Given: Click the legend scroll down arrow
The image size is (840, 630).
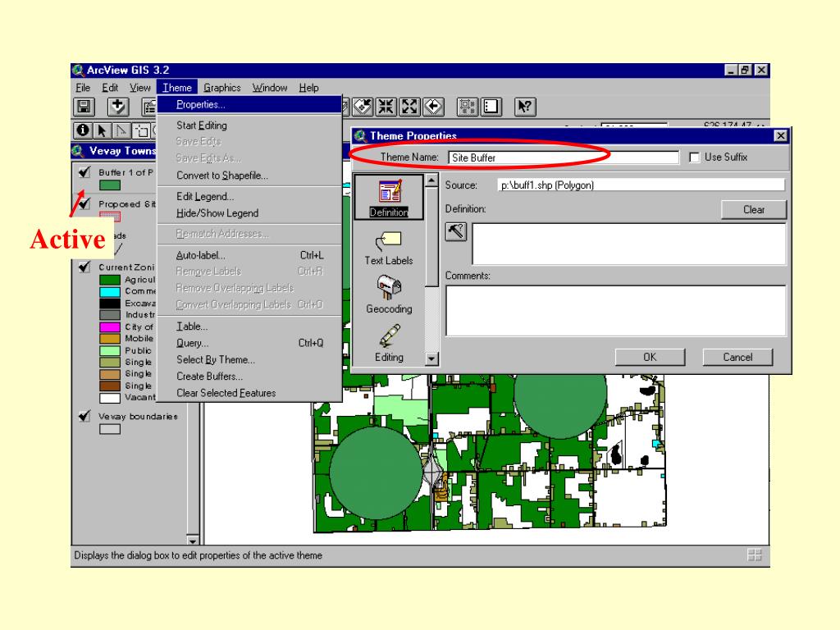Looking at the screenshot, I should [193, 540].
